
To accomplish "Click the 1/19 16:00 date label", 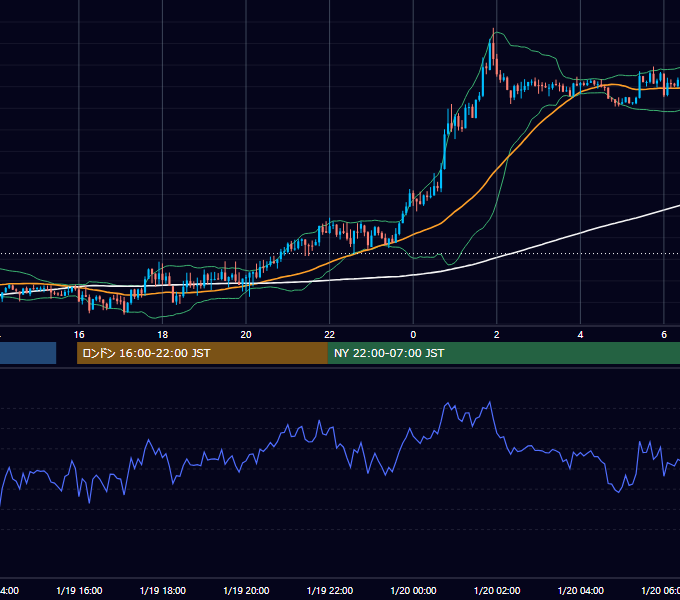I will [79, 591].
